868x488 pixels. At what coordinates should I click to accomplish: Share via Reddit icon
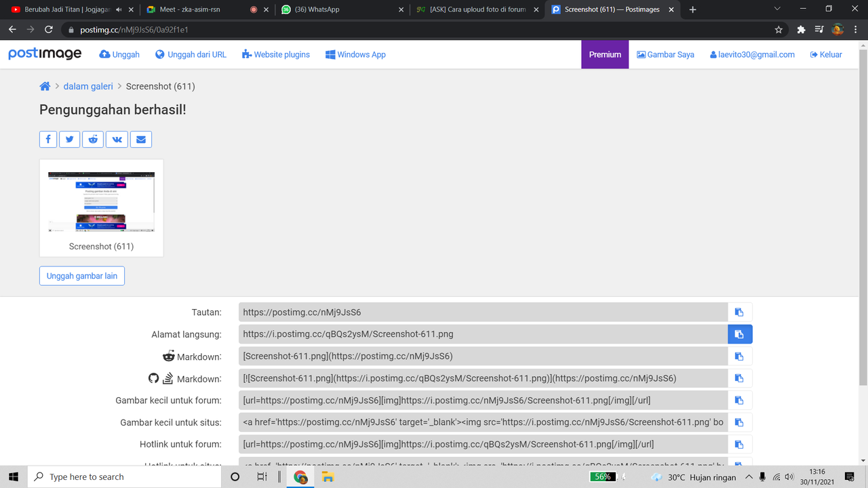(93, 139)
